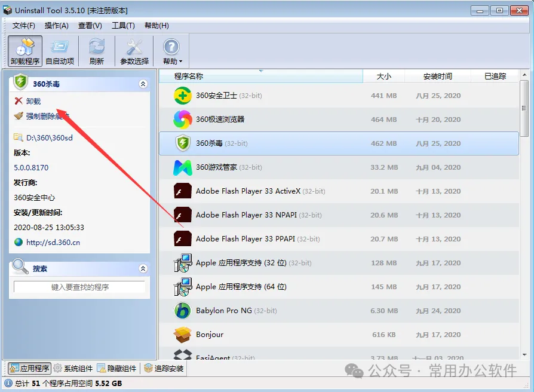Click the list scrollbar down arrow
This screenshot has height=392, width=534.
tap(524, 355)
